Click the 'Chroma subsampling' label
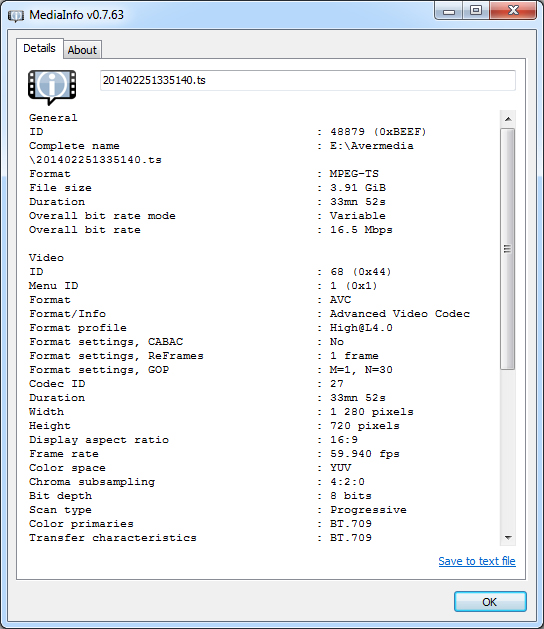 coord(92,482)
